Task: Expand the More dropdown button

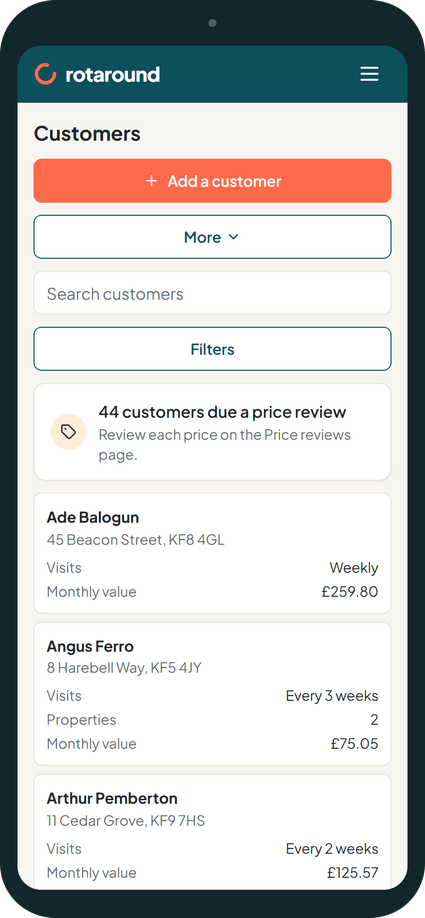Action: tap(212, 237)
